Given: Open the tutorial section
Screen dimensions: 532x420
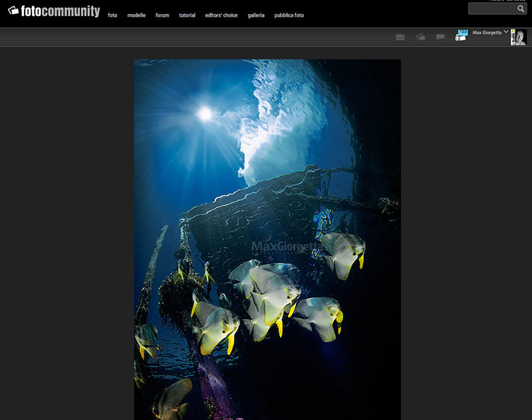Looking at the screenshot, I should (188, 15).
